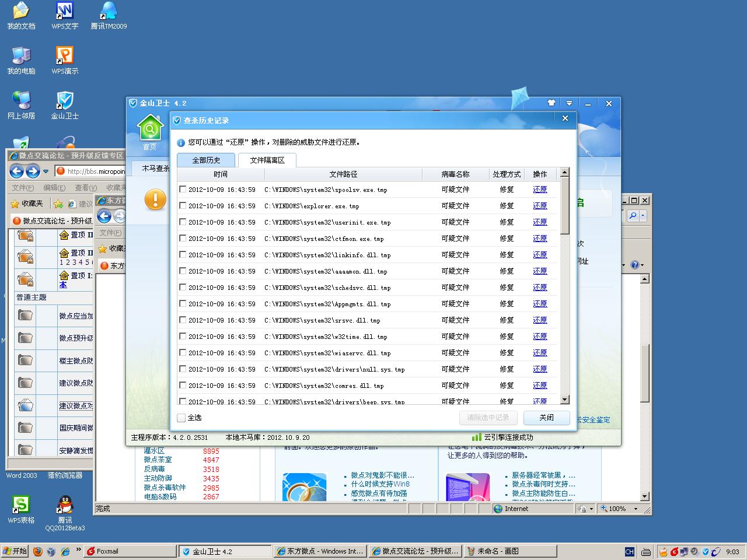Click 还原 link for wiaservc.dll.tmp
The height and width of the screenshot is (560, 747).
[540, 353]
